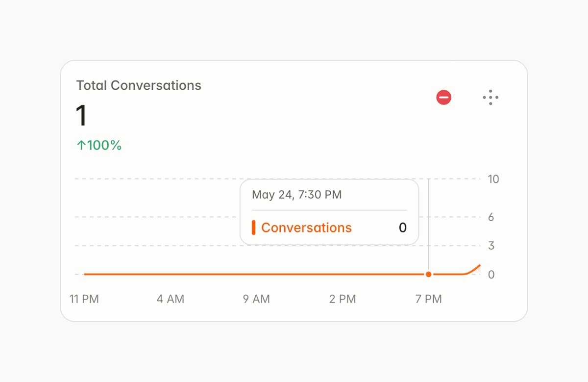588x382 pixels.
Task: Click the orange data point on the chart
Action: [428, 274]
